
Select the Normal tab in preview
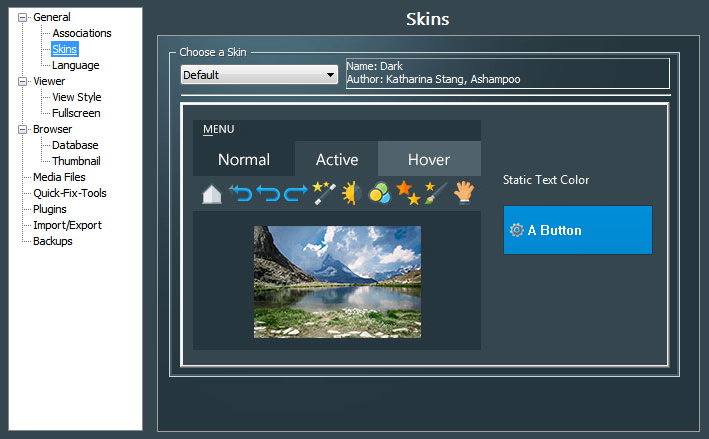point(243,159)
